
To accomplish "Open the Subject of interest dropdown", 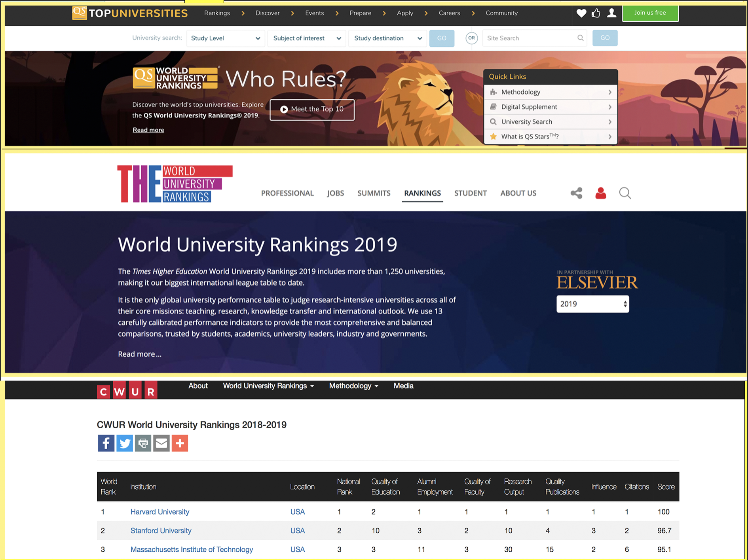I will (x=307, y=38).
